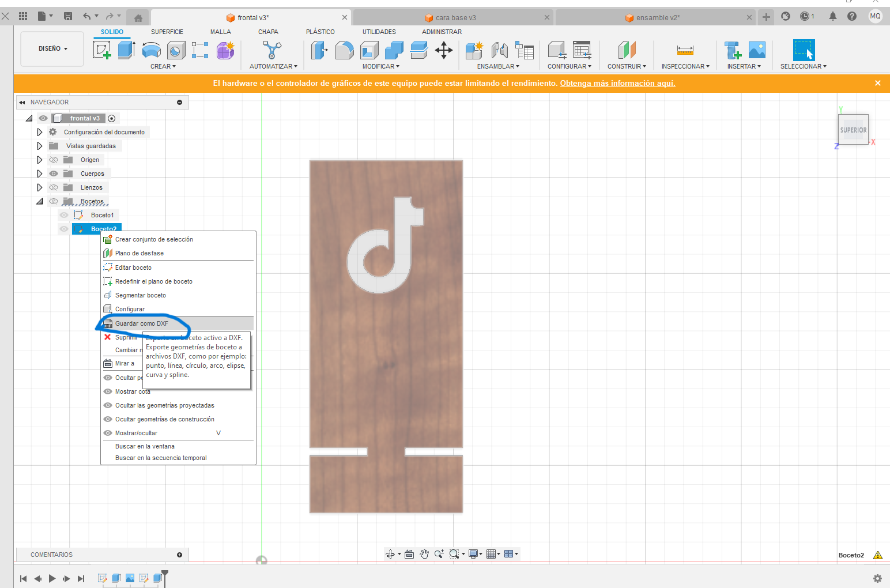Toggle Boceto2 sketch visibility

click(x=64, y=229)
